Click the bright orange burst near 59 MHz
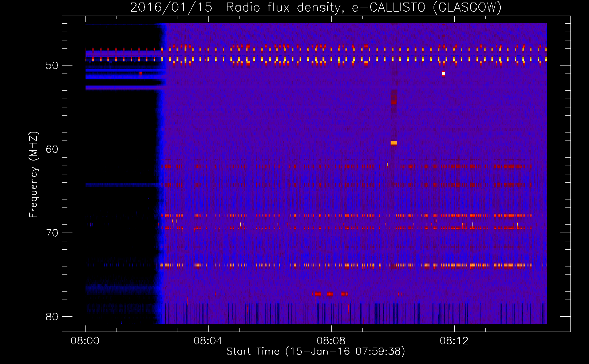The height and width of the screenshot is (364, 589). click(x=394, y=143)
